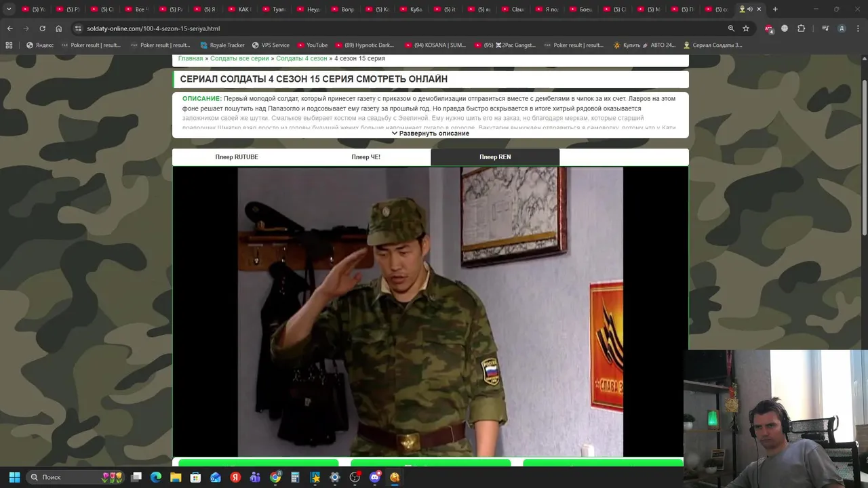Open Chrome extensions puzzle menu

[x=801, y=28]
